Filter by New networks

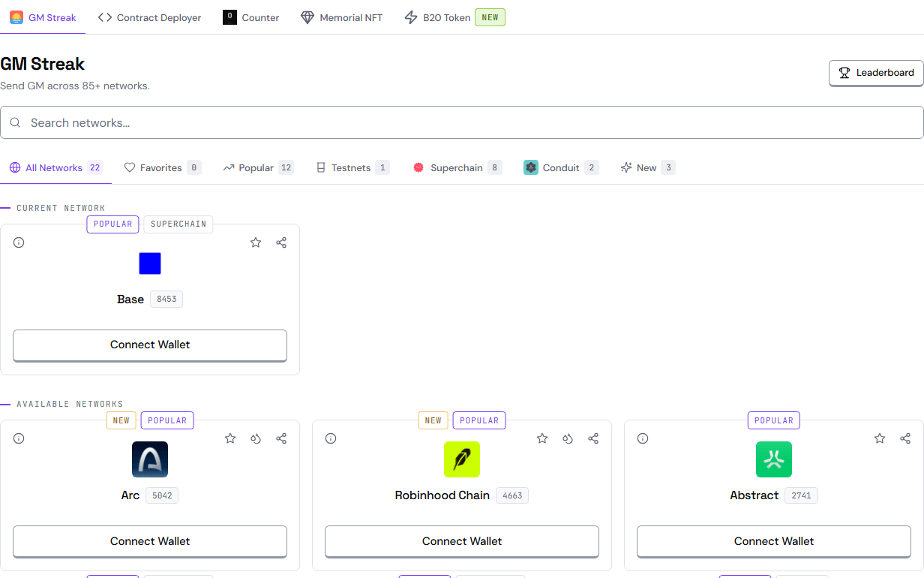[648, 167]
